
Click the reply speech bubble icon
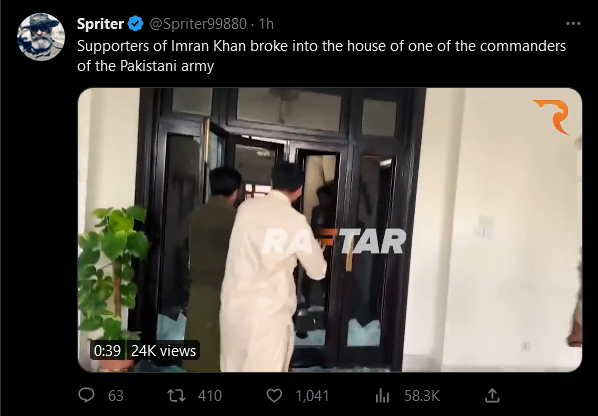coord(86,395)
